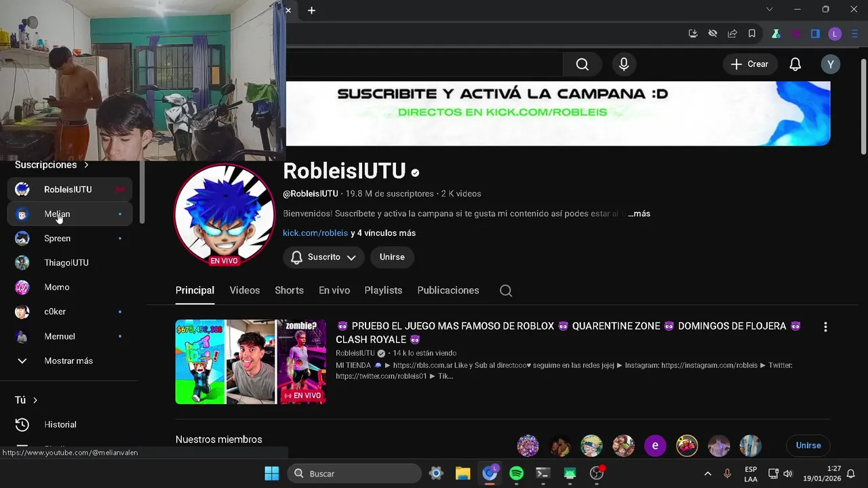868x488 pixels.
Task: Open the live video's three-dot menu
Action: click(825, 327)
